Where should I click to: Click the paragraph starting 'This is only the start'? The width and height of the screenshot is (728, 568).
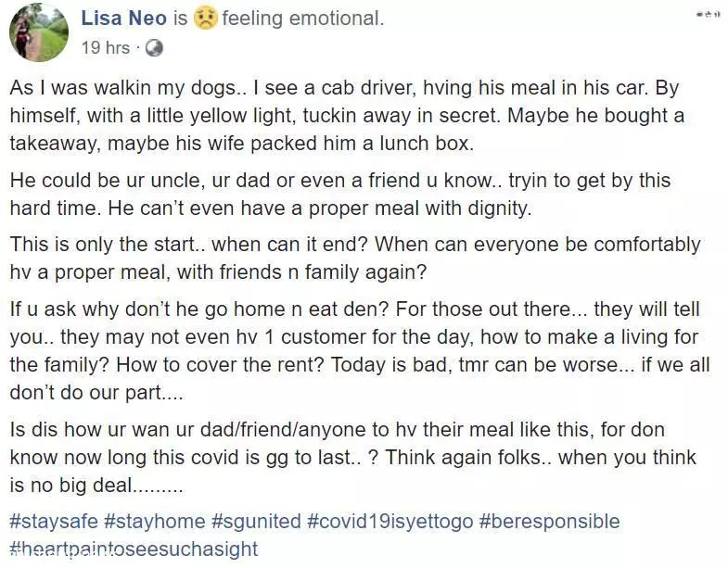point(355,258)
